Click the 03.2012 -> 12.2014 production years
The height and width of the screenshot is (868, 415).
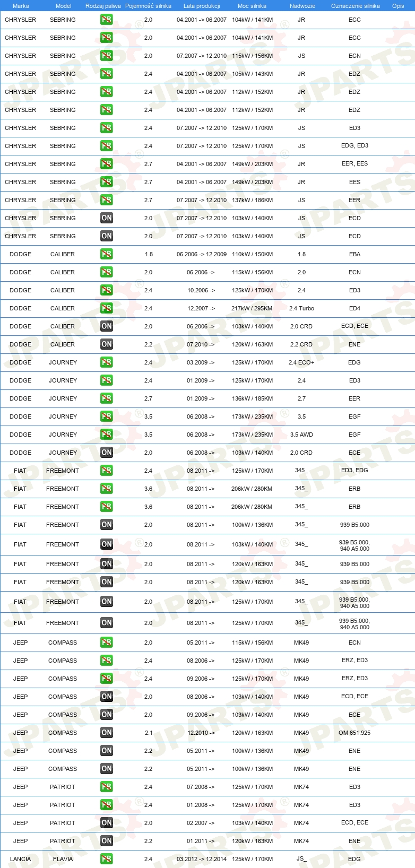(x=202, y=859)
